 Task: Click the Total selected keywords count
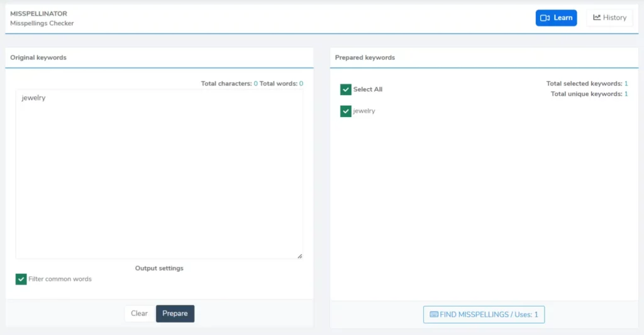[626, 83]
